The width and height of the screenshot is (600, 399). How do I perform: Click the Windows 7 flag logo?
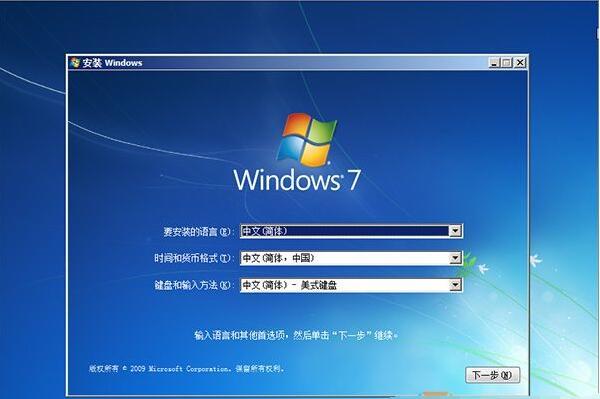tap(307, 139)
